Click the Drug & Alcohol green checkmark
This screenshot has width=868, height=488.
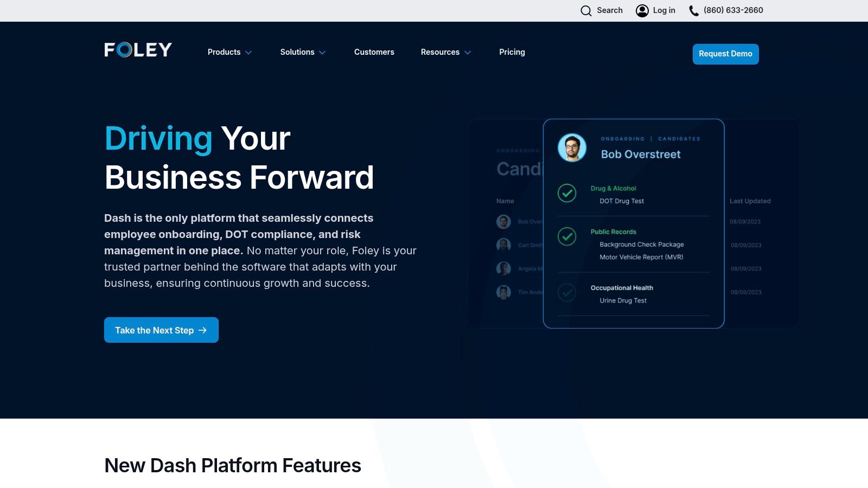567,193
